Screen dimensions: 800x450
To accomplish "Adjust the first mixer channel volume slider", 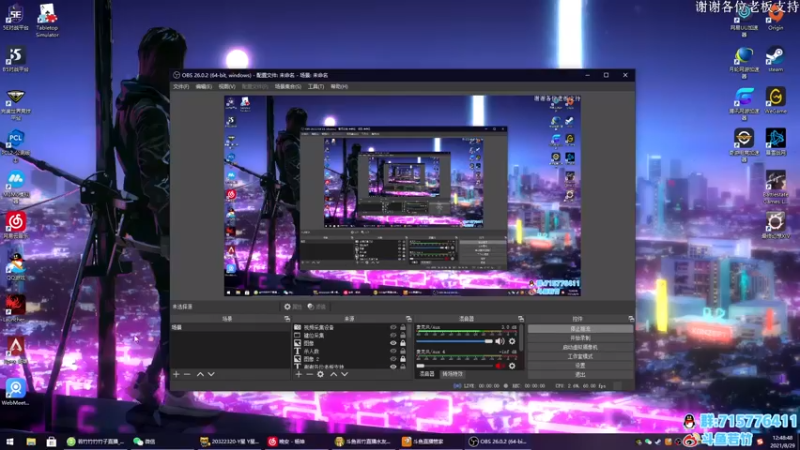I will coord(455,341).
